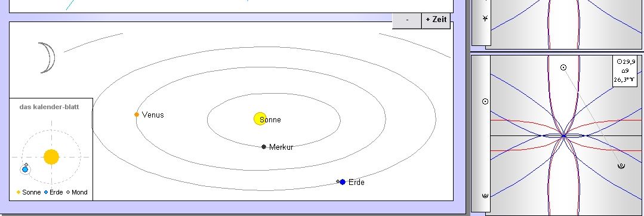
Task: Click the Erde legend entry
Action: [53, 192]
